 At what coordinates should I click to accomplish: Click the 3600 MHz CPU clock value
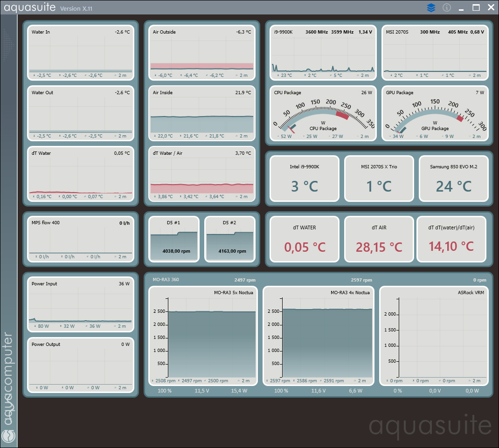(x=316, y=32)
